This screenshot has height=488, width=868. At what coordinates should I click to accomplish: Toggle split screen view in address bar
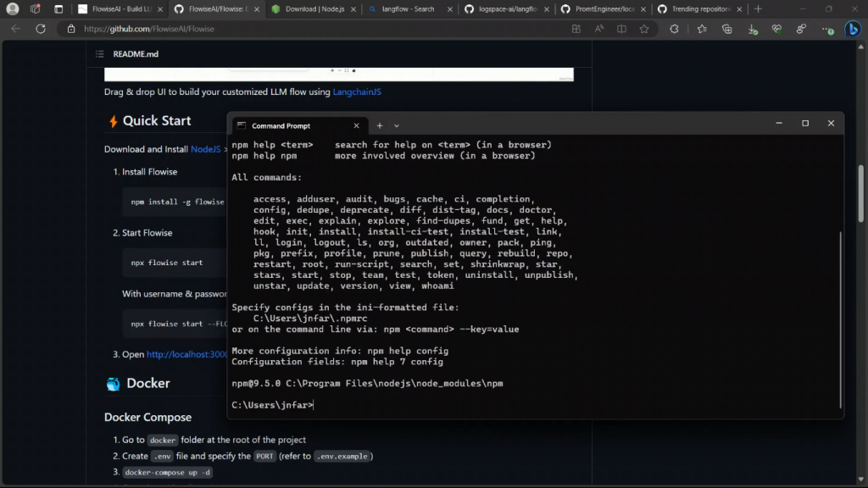click(621, 29)
